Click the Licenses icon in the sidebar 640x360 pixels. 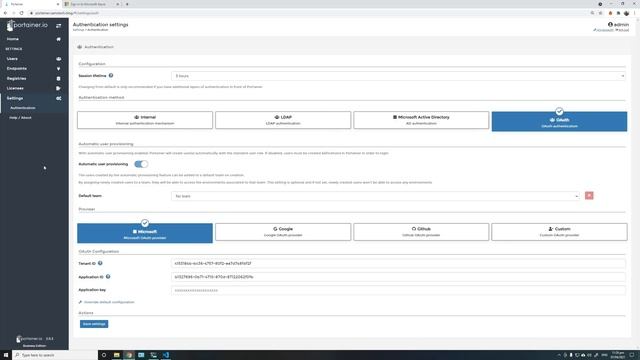(x=58, y=88)
